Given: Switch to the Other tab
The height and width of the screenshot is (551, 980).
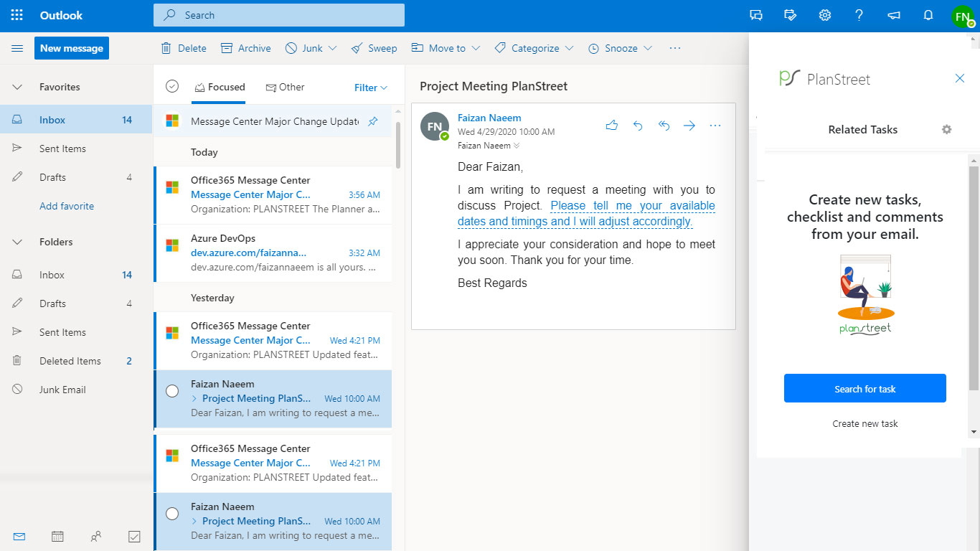Looking at the screenshot, I should 285,87.
